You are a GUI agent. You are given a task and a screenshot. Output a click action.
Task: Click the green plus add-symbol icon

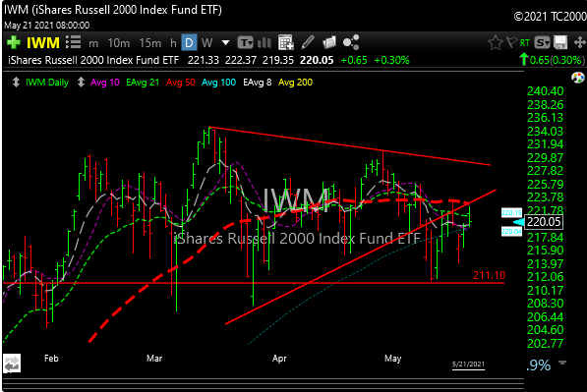[x=14, y=42]
